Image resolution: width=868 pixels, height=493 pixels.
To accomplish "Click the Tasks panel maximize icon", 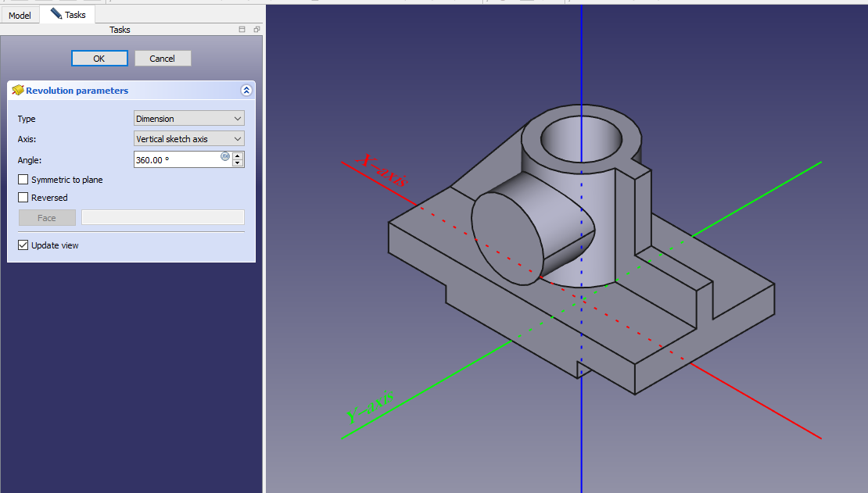I will tap(242, 30).
